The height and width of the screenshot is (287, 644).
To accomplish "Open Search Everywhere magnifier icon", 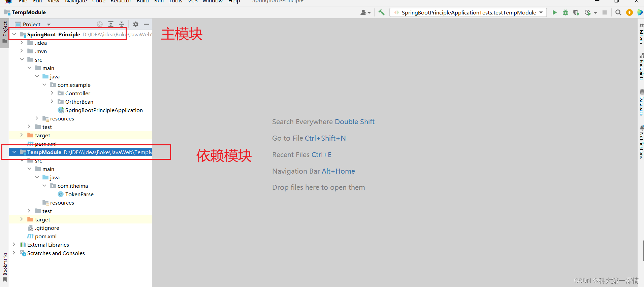I will [x=618, y=12].
